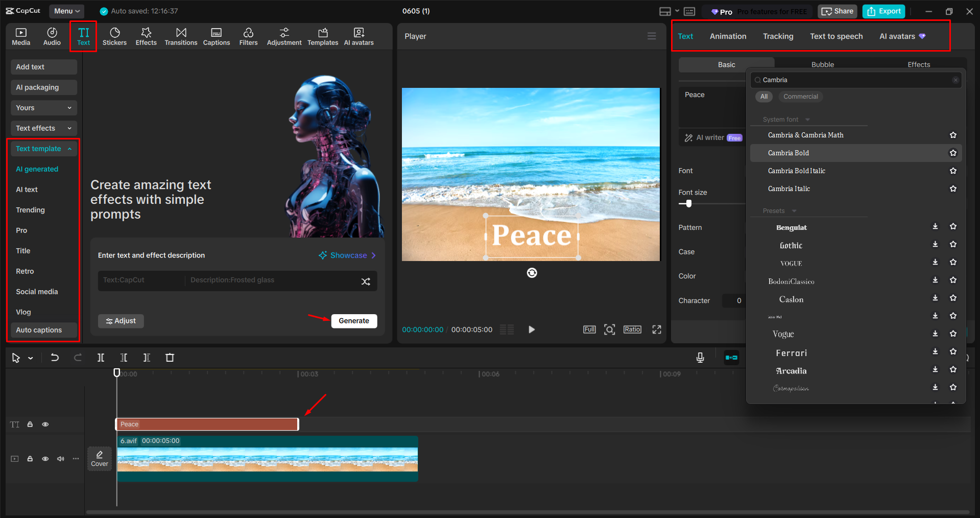Screen dimensions: 980x518
Task: Open the Bubble tab
Action: click(x=822, y=64)
